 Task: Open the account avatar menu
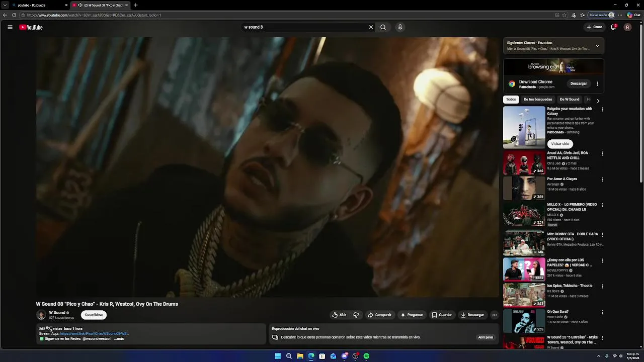(627, 27)
